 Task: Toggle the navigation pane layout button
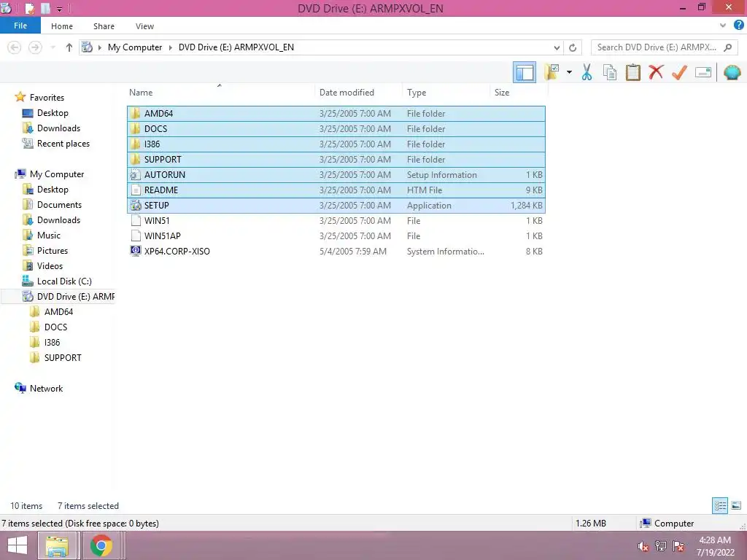(524, 72)
